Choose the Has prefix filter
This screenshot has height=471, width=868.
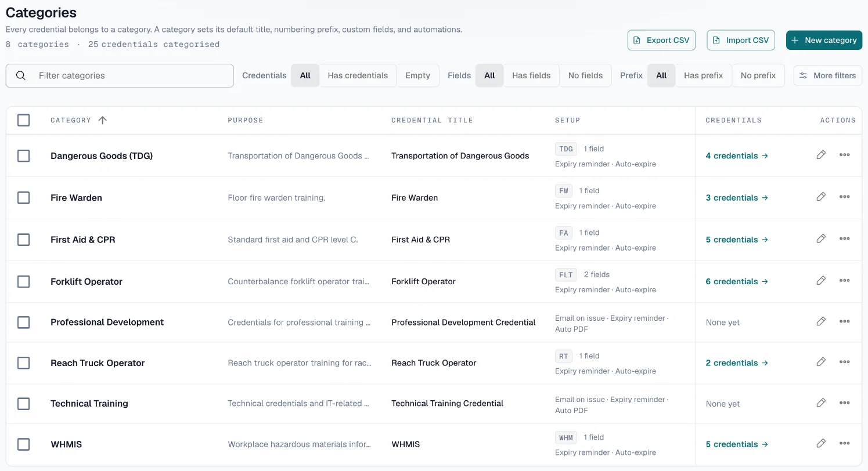tap(704, 75)
